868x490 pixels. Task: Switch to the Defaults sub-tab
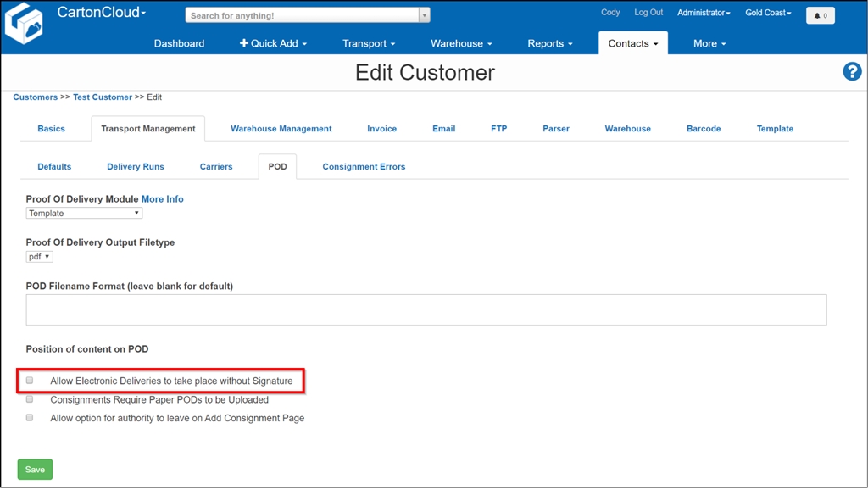pos(54,167)
